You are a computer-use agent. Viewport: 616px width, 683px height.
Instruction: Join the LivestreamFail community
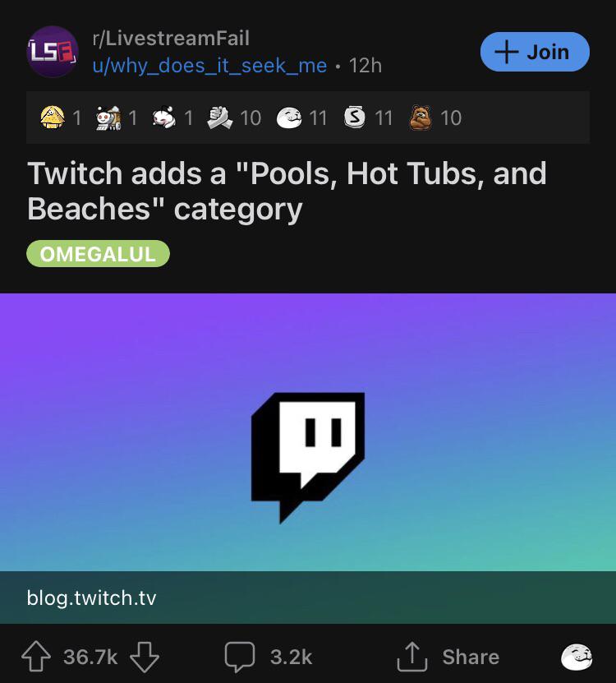click(x=535, y=52)
